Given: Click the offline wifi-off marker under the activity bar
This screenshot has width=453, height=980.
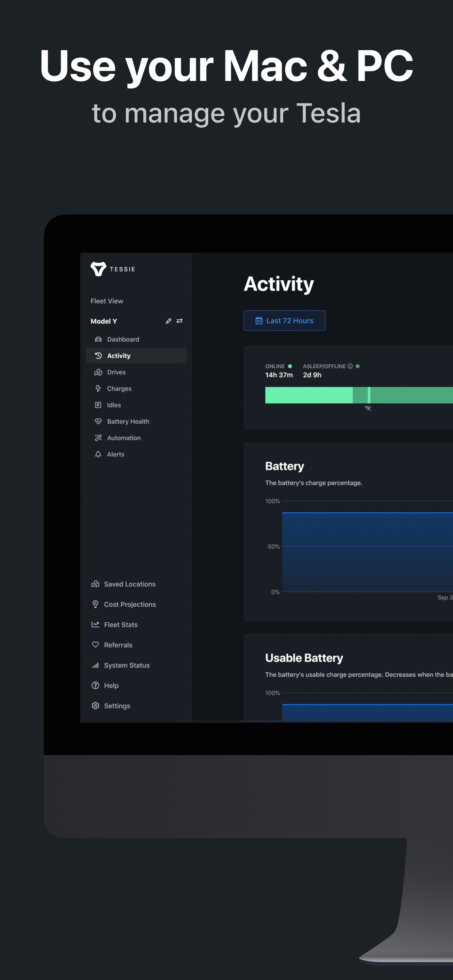Looking at the screenshot, I should click(x=368, y=408).
